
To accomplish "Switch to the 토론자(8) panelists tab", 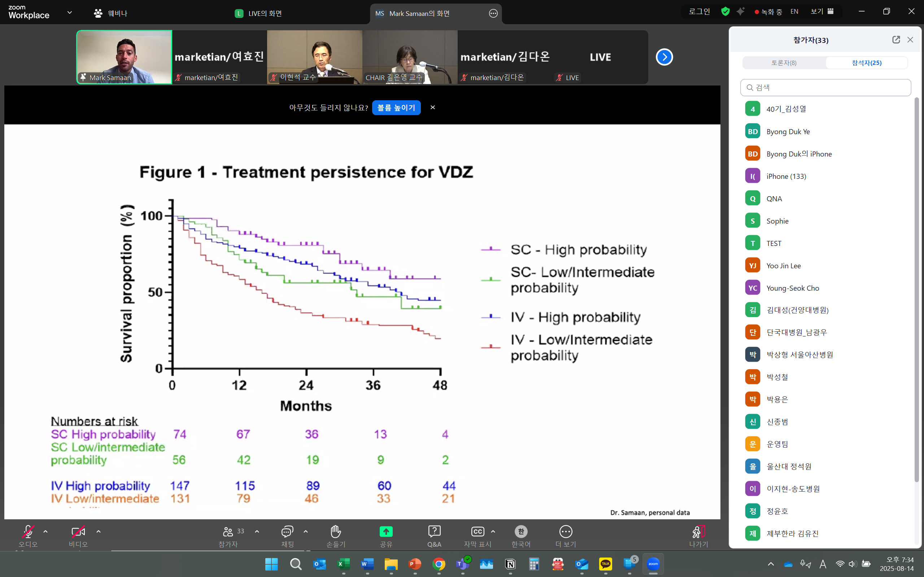I will 784,63.
